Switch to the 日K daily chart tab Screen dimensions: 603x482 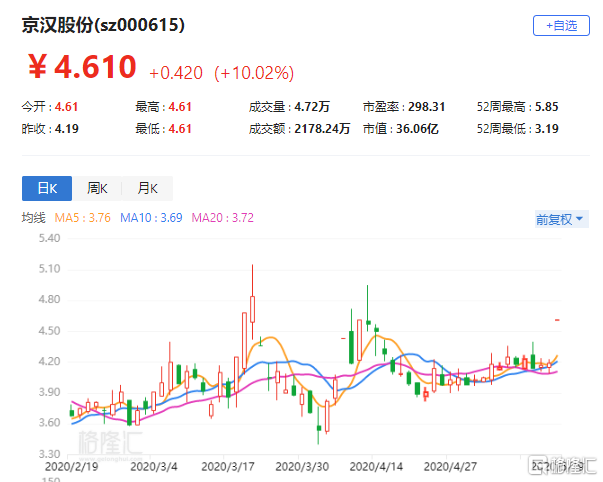[x=47, y=188]
